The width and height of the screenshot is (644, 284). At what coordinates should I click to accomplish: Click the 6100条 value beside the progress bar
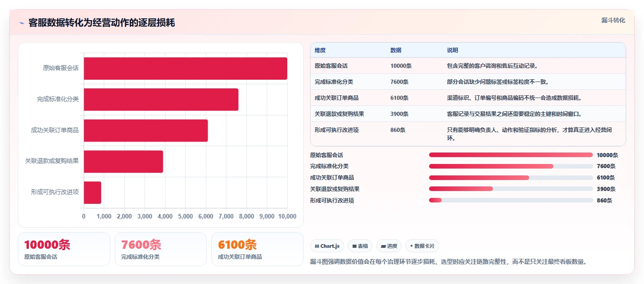606,178
